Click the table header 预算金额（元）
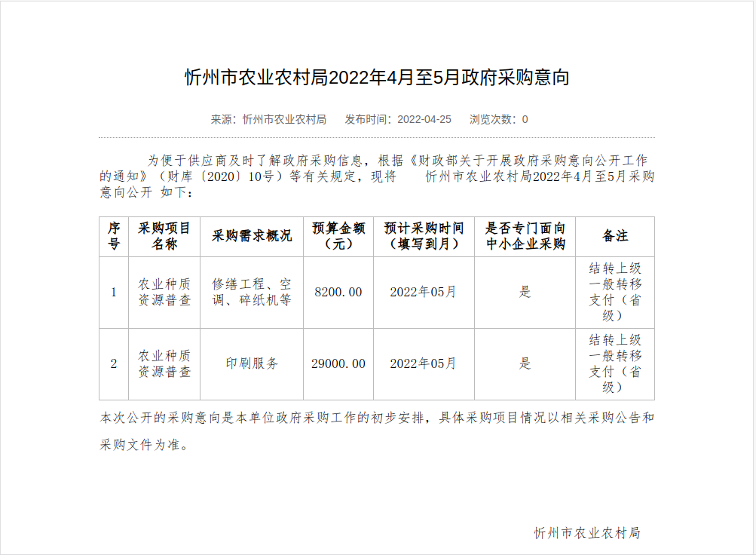Screen dimensions: 756x555 pos(338,236)
